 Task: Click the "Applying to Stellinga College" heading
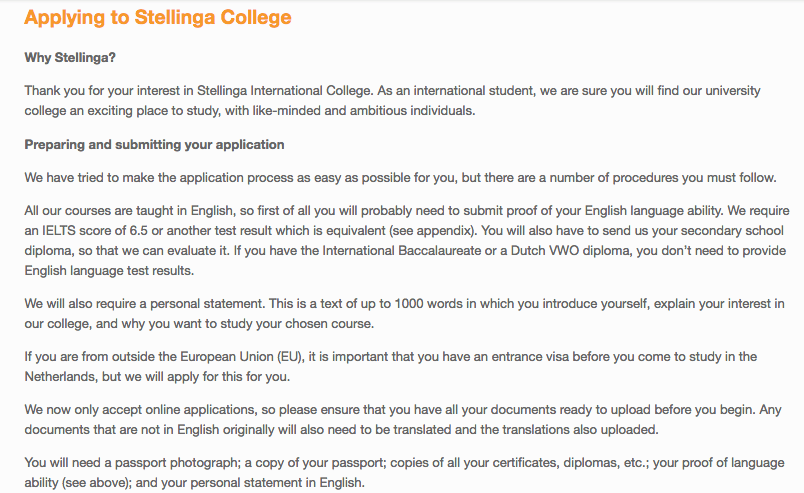158,18
